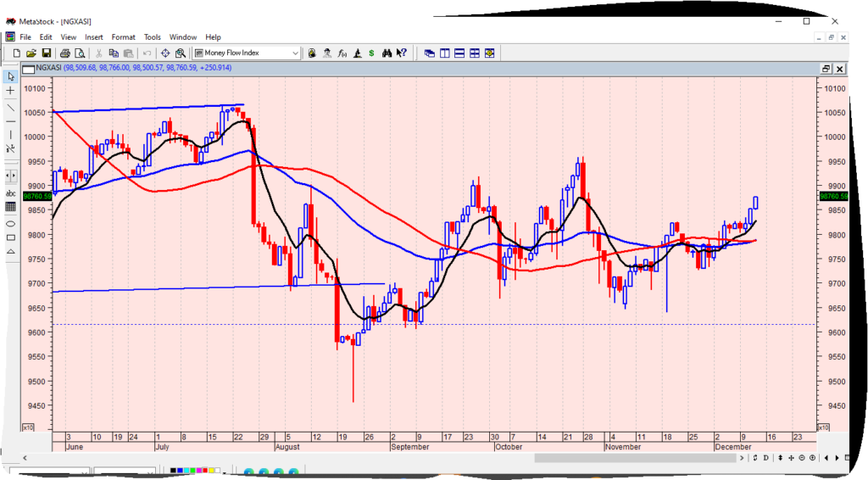Screen dimensions: 868x480
Task: Select the crosshair plus tool
Action: pos(11,90)
